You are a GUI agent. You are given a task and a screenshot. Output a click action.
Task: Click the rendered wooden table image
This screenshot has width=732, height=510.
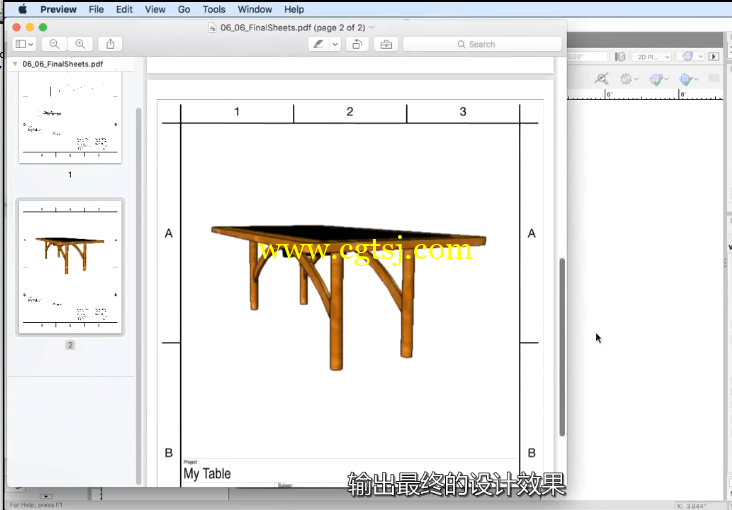(348, 298)
